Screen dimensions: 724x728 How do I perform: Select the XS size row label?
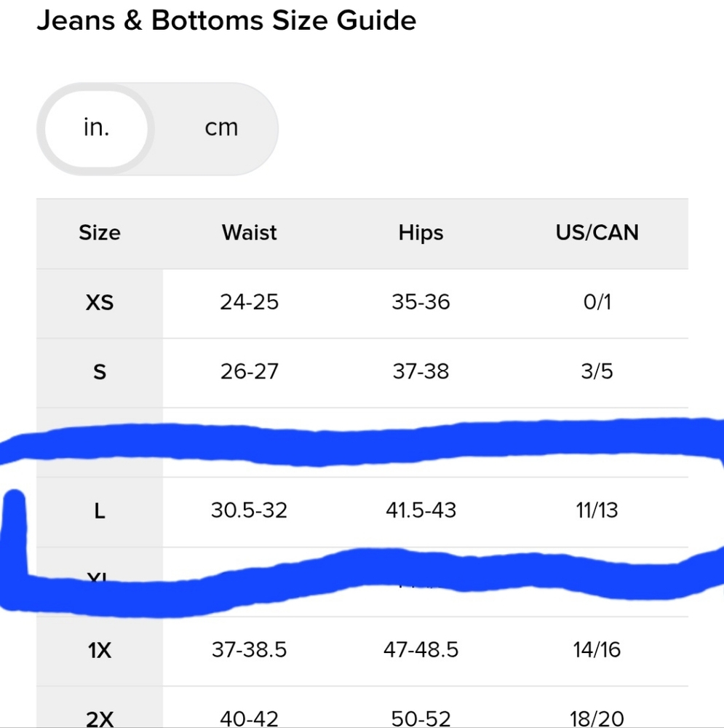click(x=100, y=302)
